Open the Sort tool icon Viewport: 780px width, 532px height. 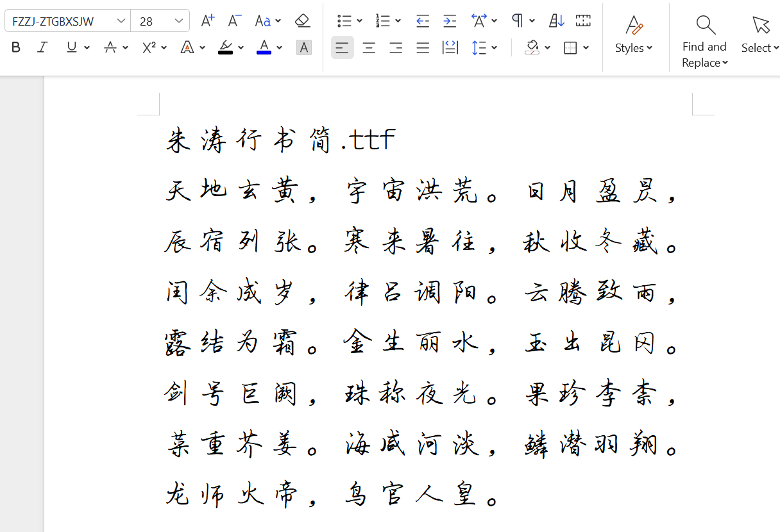[x=555, y=20]
